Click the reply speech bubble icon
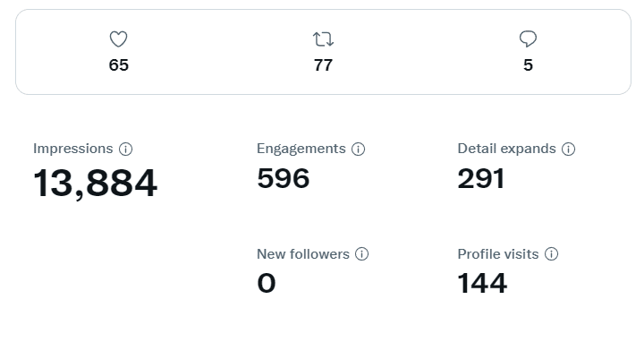 tap(528, 39)
